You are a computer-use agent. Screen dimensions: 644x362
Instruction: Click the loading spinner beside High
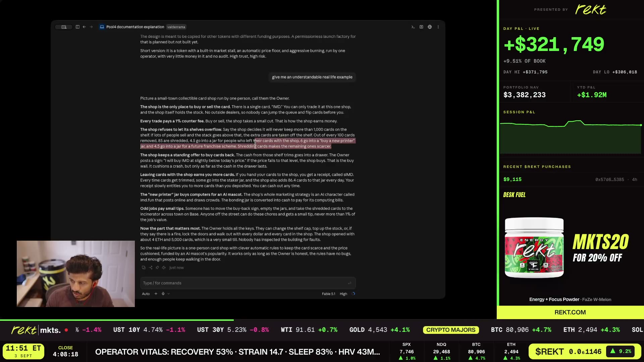353,294
